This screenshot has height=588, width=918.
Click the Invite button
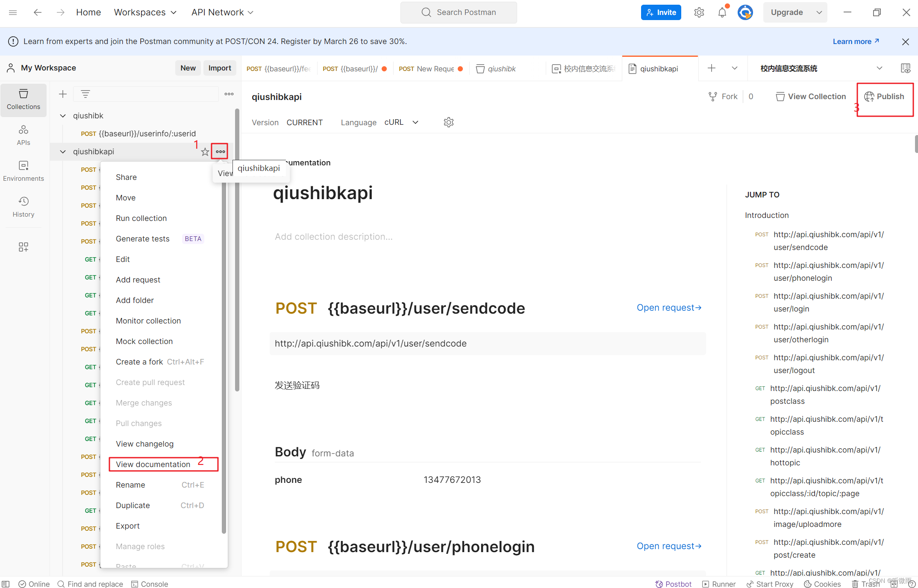pyautogui.click(x=661, y=12)
